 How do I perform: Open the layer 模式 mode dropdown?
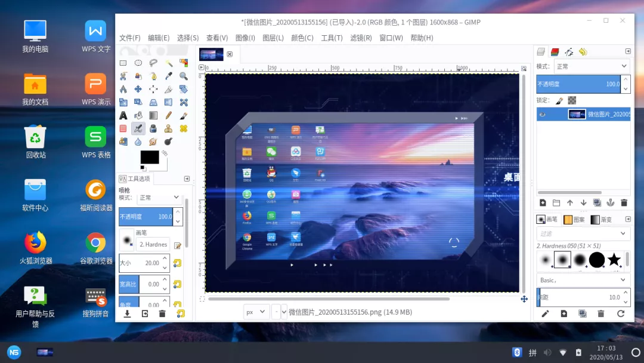point(592,66)
